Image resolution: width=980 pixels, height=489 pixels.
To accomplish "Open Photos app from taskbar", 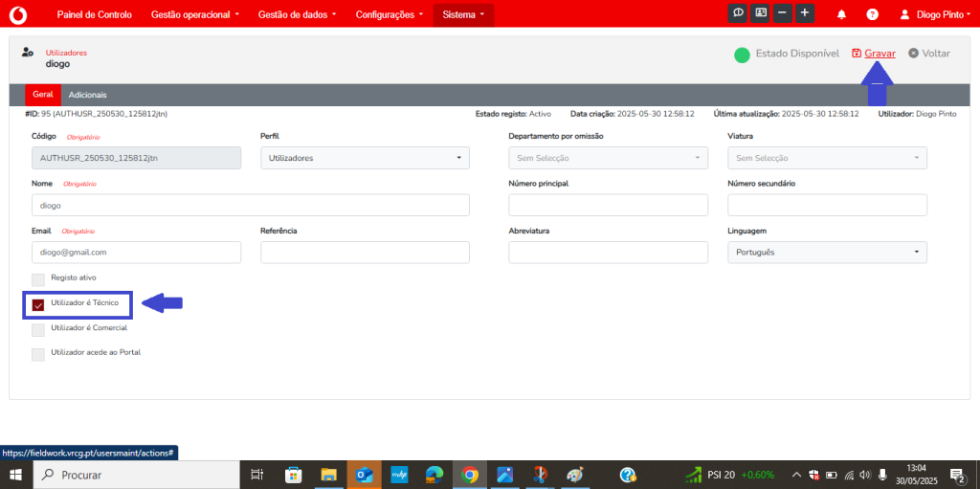I will (504, 476).
